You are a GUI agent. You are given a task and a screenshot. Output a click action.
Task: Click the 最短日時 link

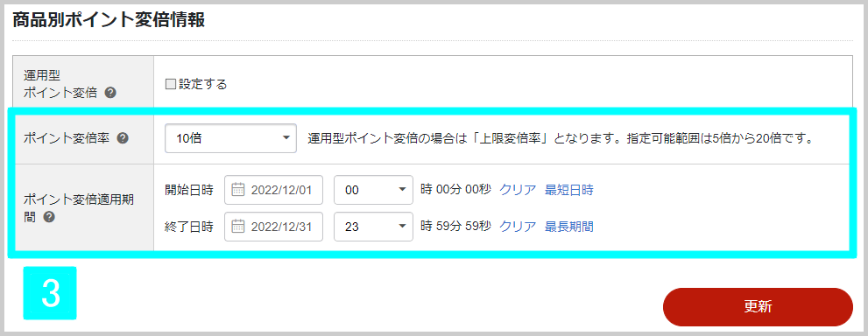click(x=569, y=190)
